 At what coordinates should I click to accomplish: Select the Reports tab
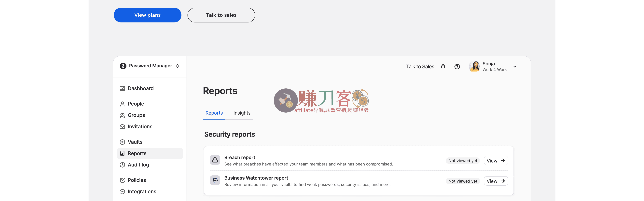(214, 113)
